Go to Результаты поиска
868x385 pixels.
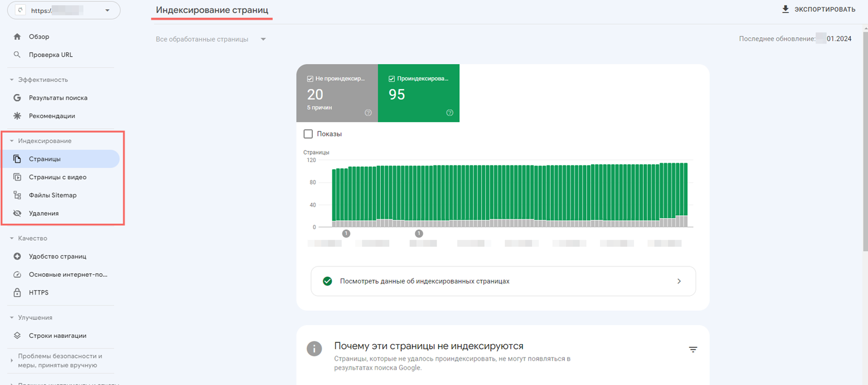58,98
